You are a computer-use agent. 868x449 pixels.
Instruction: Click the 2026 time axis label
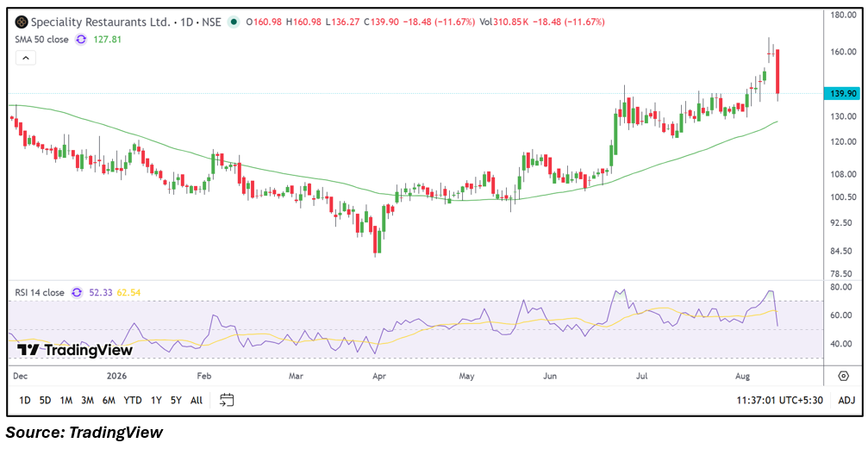[x=117, y=377]
